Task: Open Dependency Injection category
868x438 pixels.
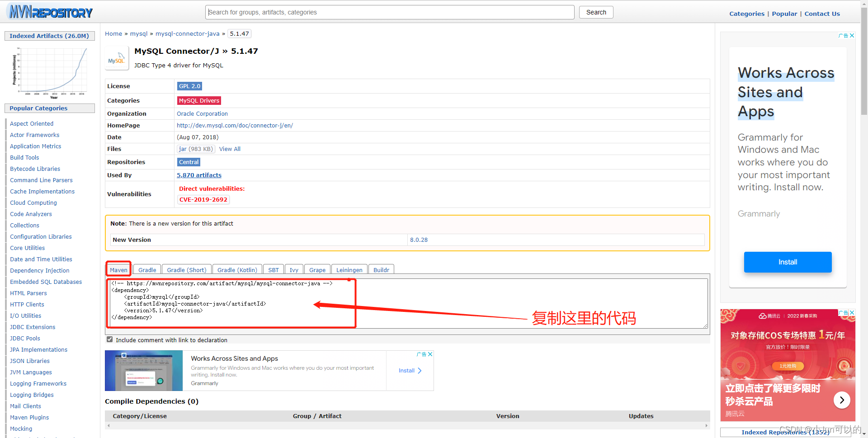Action: click(x=40, y=271)
